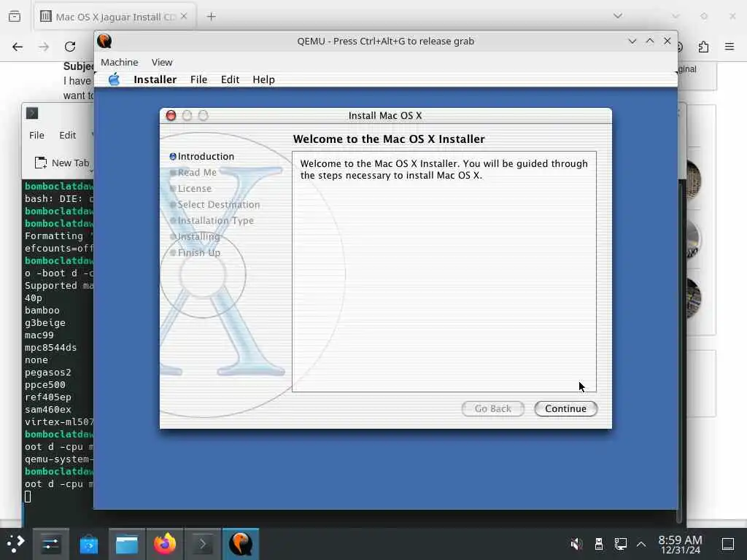
Task: Open System Settings from the taskbar
Action: (50, 544)
